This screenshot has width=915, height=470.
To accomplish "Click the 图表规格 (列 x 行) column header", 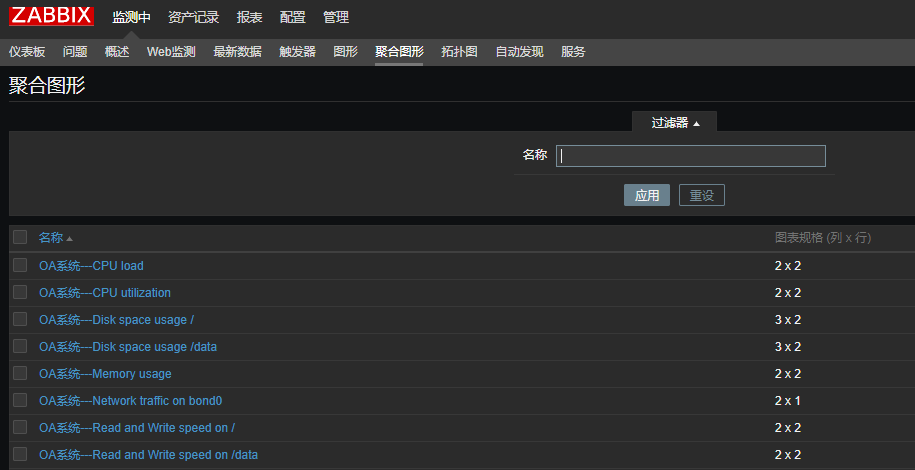I will tap(823, 238).
